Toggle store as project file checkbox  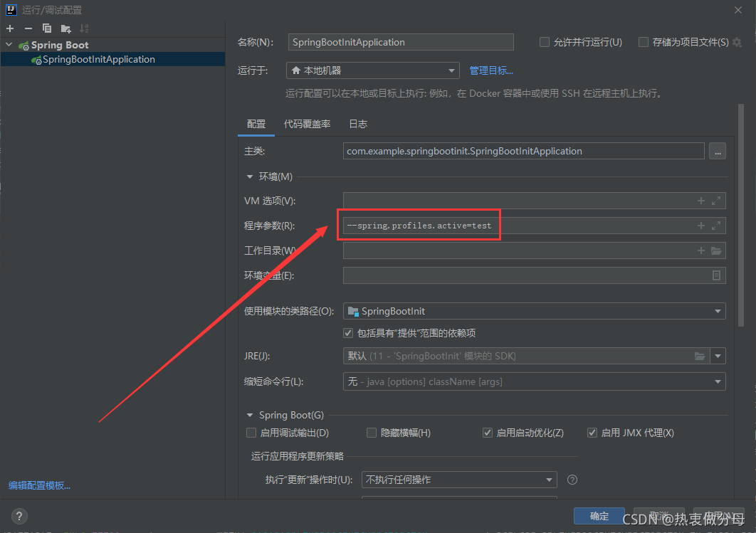[644, 43]
